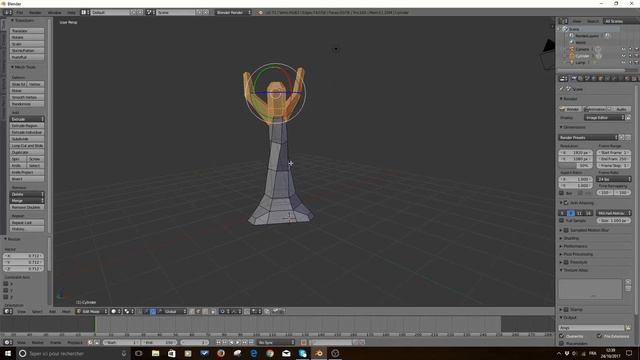This screenshot has width=640, height=360.
Task: Open the frame rate 24 fps dropdown
Action: (x=613, y=179)
